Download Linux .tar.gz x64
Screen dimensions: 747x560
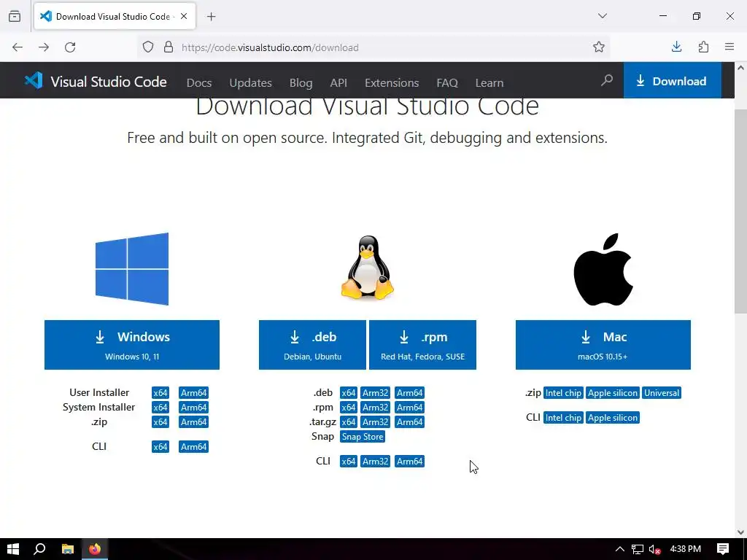tap(348, 422)
